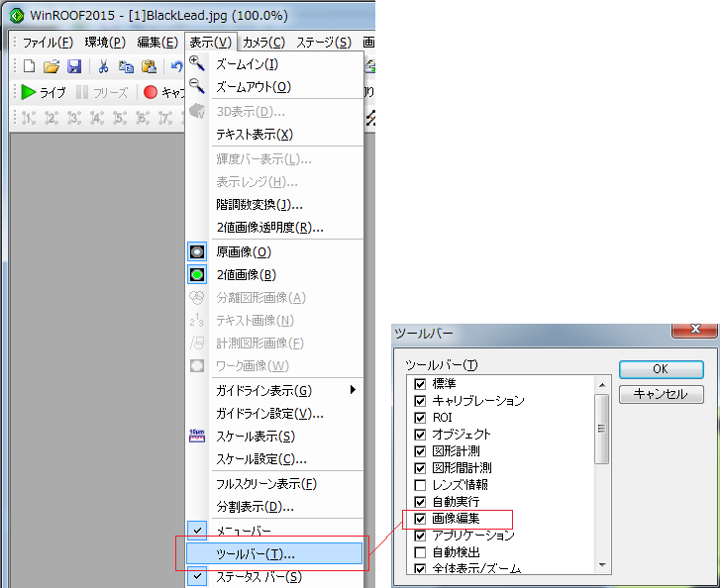This screenshot has height=588, width=720.
Task: Uncheck the 画像編集 toolbar checkbox
Action: (x=420, y=518)
